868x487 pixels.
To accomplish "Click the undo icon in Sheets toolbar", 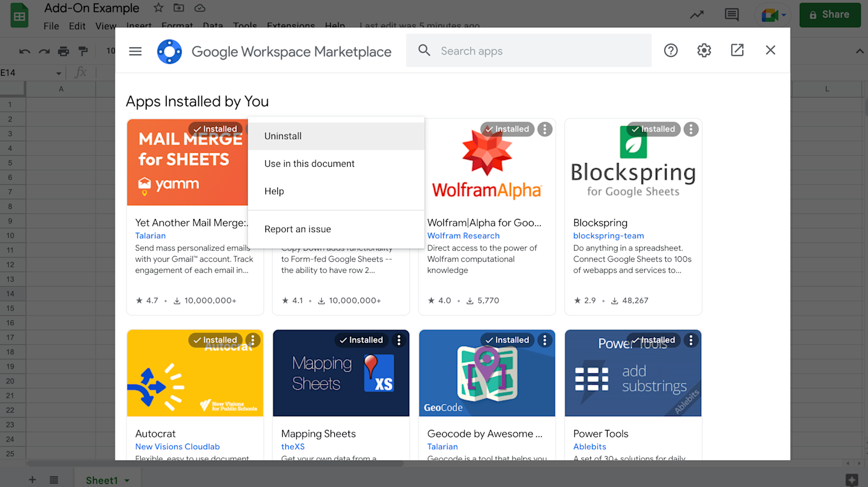I will tap(25, 51).
